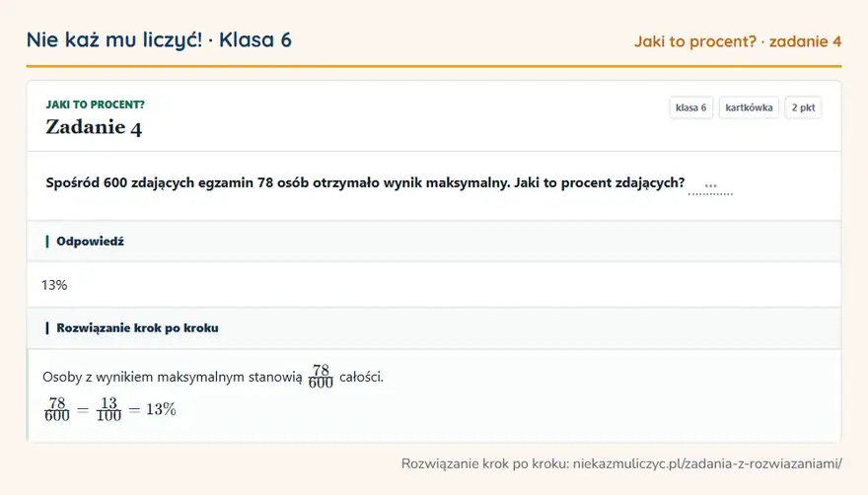Viewport: 868px width, 495px height.
Task: Click the green bar beside 'Odpowiedź'
Action: click(x=47, y=242)
